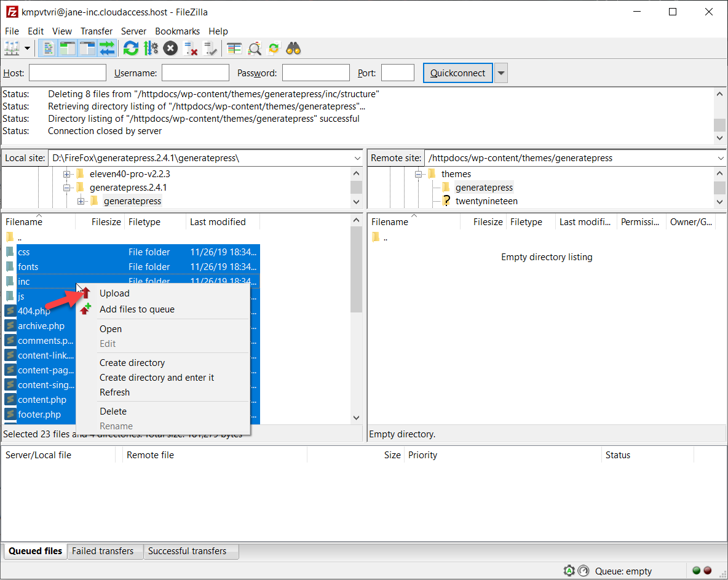Toggle directory comparison magnifier icon

tap(255, 49)
